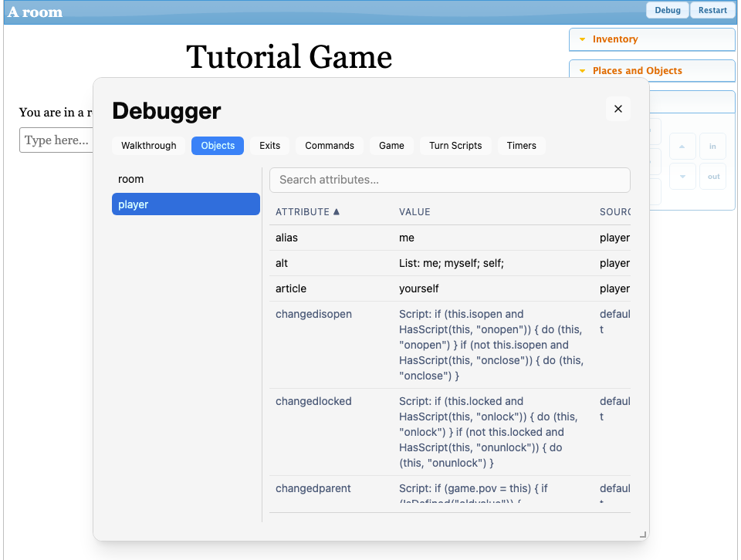The height and width of the screenshot is (560, 741).
Task: Collapse the Inventory panel arrow
Action: (x=582, y=39)
